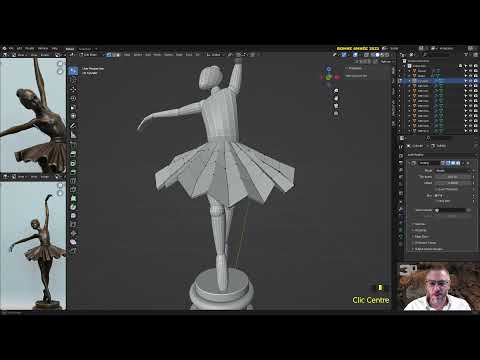Adjust the modifier Offset value field
The image size is (480, 360).
point(454,183)
